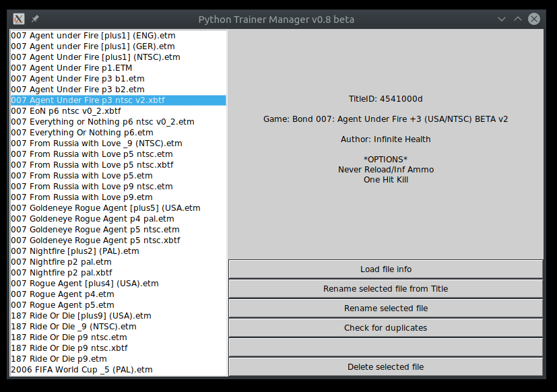Select 007 From Russia with Love p9 ntsc.etm
557x392 pixels.
[x=119, y=187]
